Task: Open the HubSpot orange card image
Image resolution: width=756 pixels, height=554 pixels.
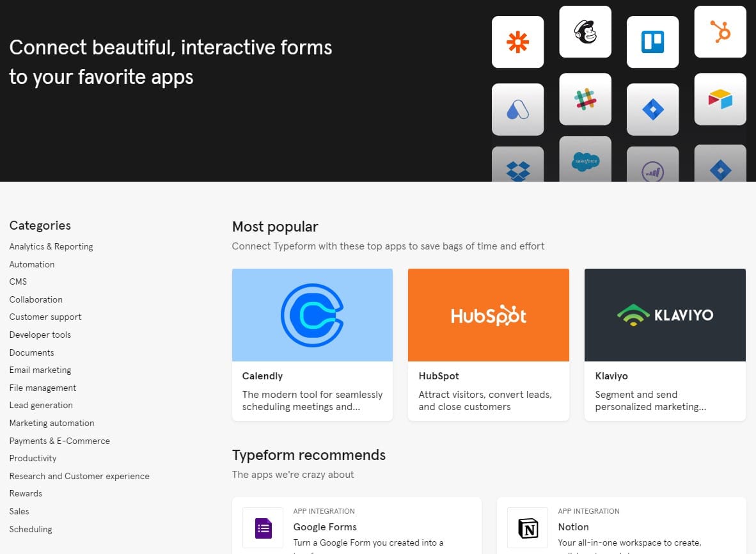Action: (x=488, y=315)
